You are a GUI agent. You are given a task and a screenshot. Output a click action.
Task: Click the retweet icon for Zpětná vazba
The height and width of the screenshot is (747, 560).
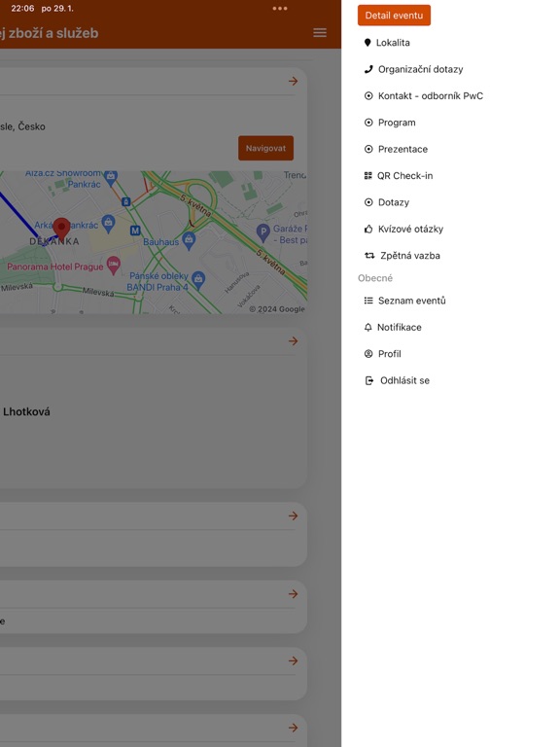click(x=369, y=256)
